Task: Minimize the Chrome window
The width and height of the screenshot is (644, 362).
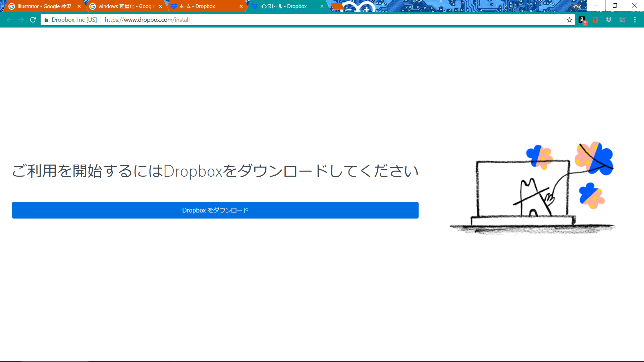Action: [596, 6]
